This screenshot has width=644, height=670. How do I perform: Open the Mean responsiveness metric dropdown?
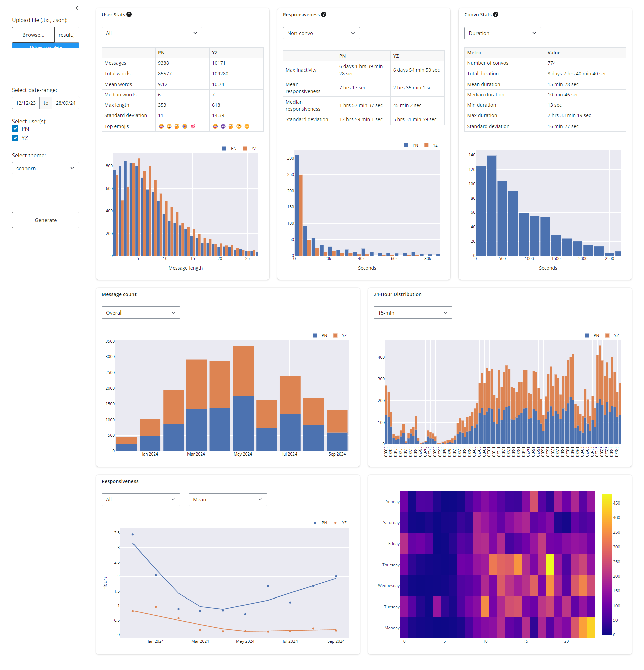tap(228, 500)
